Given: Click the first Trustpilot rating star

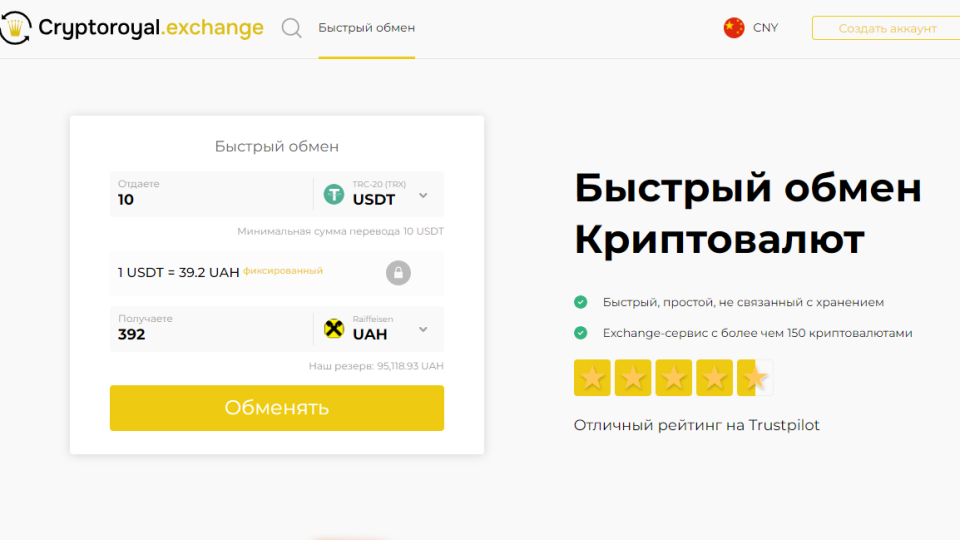Looking at the screenshot, I should (592, 378).
